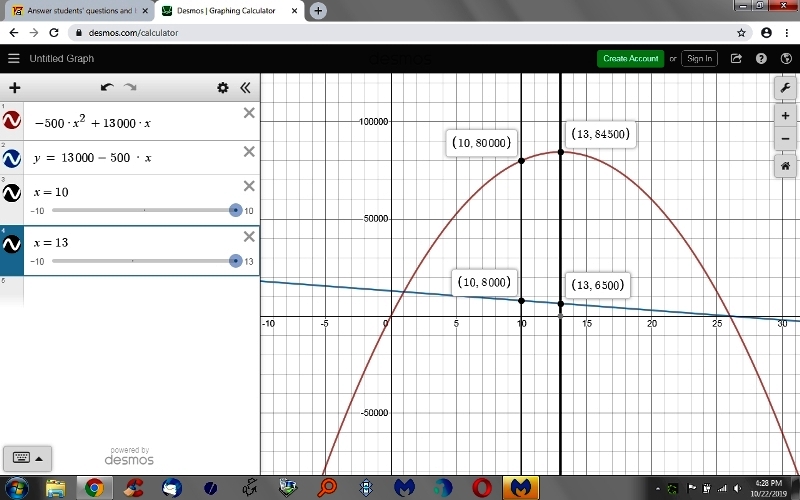Open language globe menu
Viewport: 800px width, 500px height.
(786, 59)
